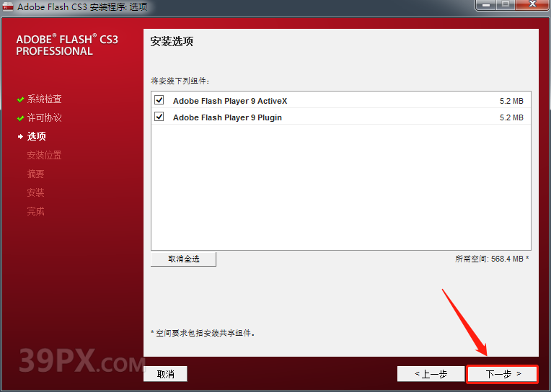Click the green checkmark beside 许可协议

pos(20,118)
